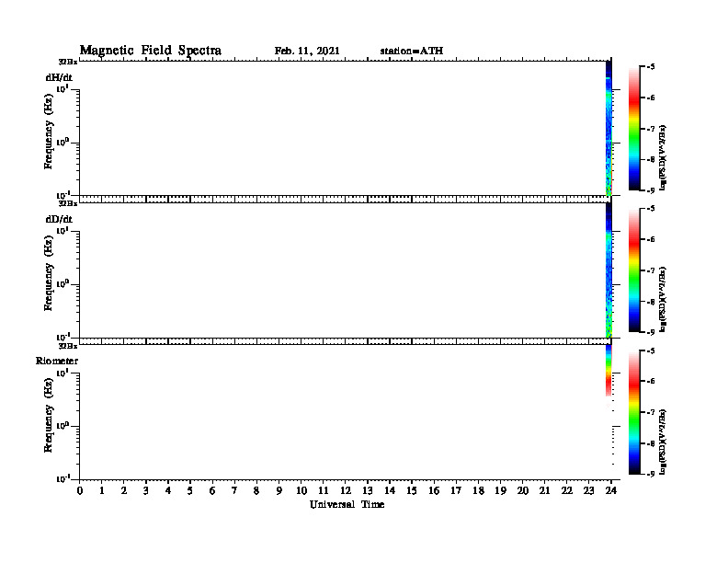Click hour "22" on the time axis

(x=567, y=491)
